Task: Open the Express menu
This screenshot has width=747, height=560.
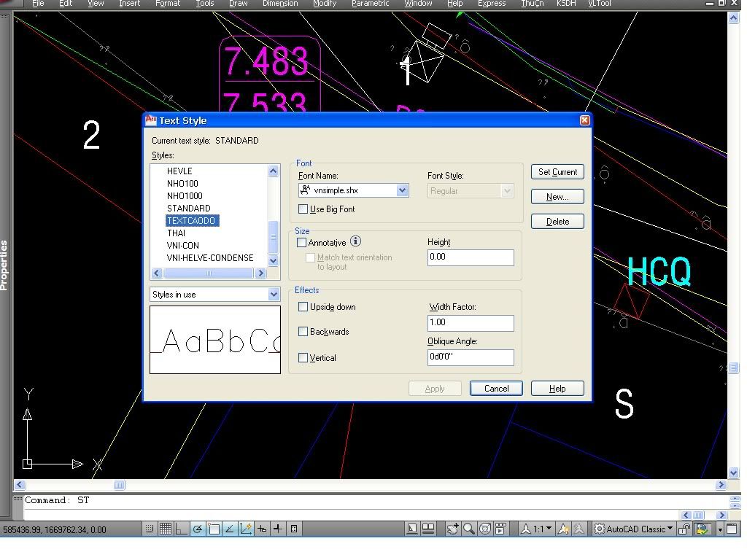Action: click(x=492, y=4)
